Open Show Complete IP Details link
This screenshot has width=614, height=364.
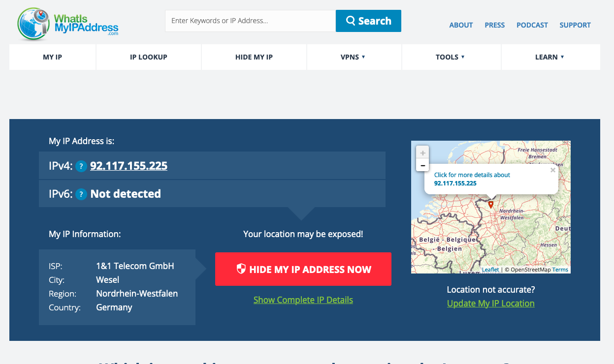[x=303, y=300]
